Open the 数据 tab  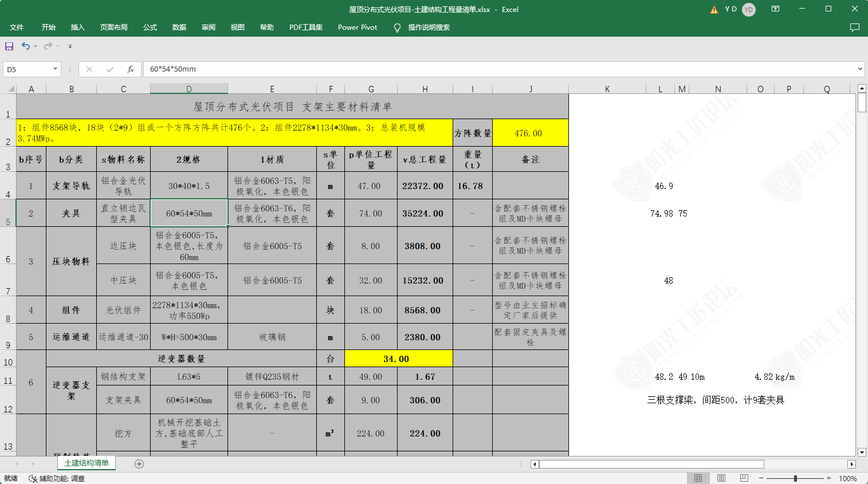pyautogui.click(x=179, y=27)
